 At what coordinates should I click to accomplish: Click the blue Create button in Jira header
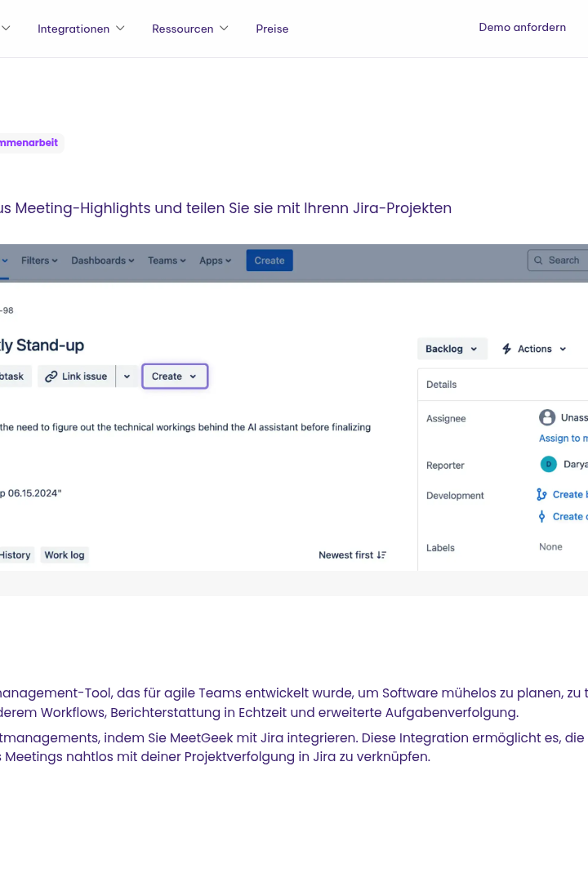(269, 261)
